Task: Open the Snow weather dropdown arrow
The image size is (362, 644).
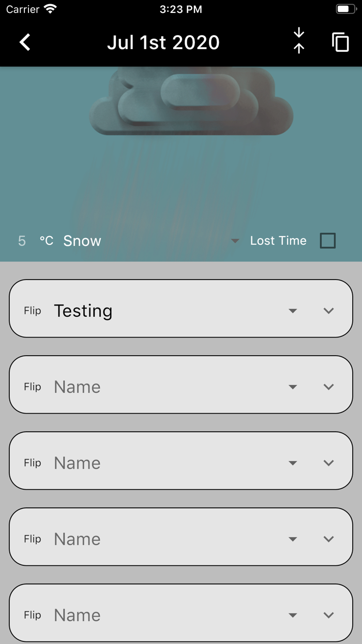Action: click(x=235, y=241)
